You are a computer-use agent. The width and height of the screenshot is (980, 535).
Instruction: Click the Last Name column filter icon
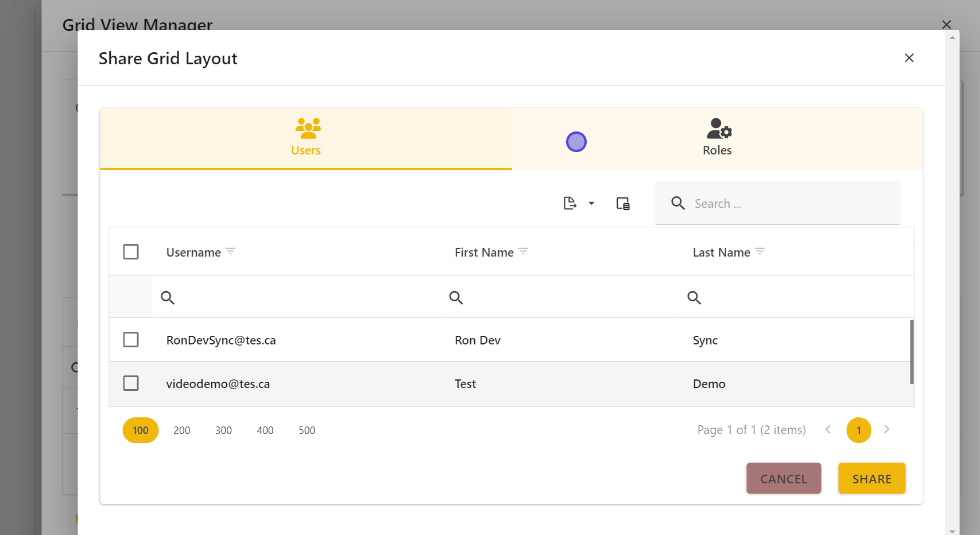760,251
